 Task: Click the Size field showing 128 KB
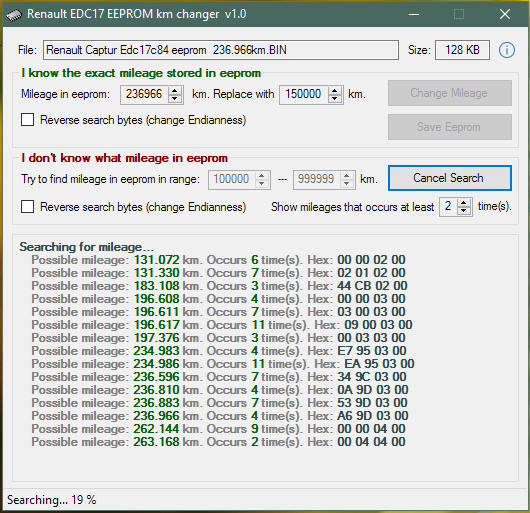click(462, 50)
